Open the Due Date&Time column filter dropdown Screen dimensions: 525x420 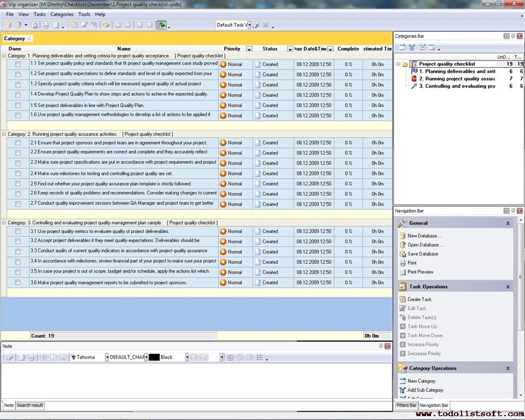(330, 49)
